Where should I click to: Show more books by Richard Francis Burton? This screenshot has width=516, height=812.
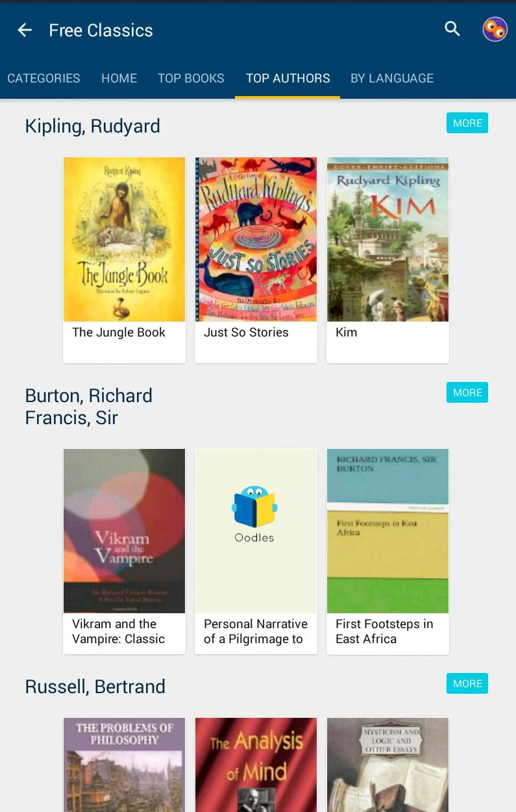point(467,392)
